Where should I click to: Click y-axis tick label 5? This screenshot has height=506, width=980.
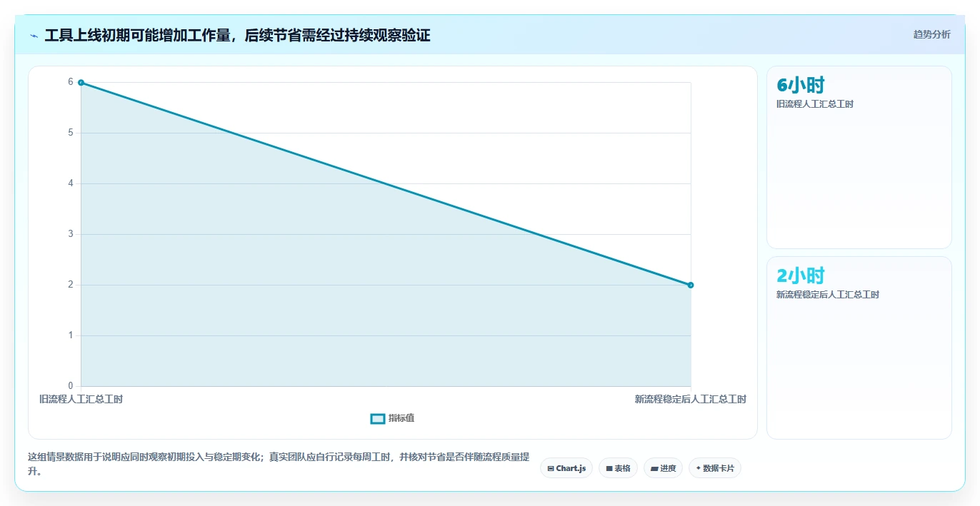pyautogui.click(x=71, y=133)
